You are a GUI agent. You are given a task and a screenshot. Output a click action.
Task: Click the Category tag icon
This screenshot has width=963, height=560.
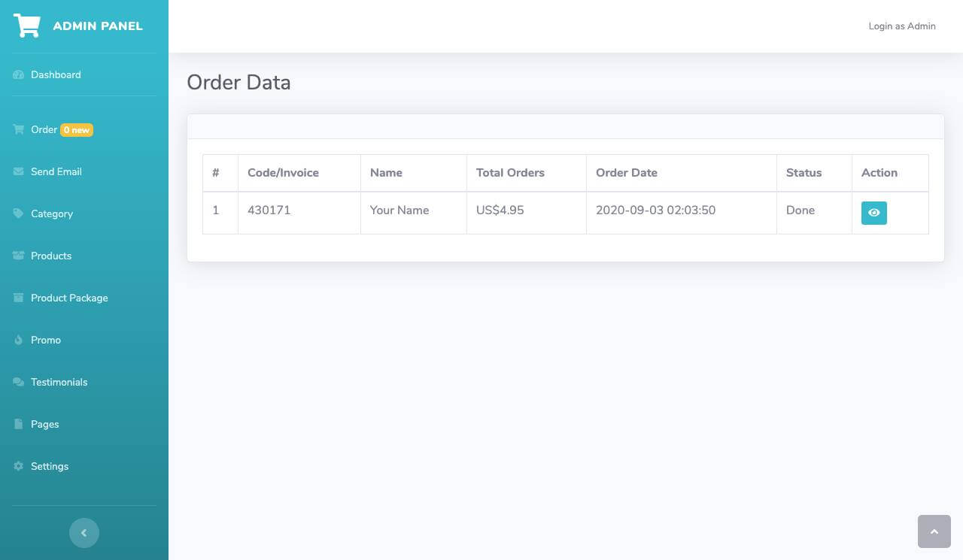19,213
